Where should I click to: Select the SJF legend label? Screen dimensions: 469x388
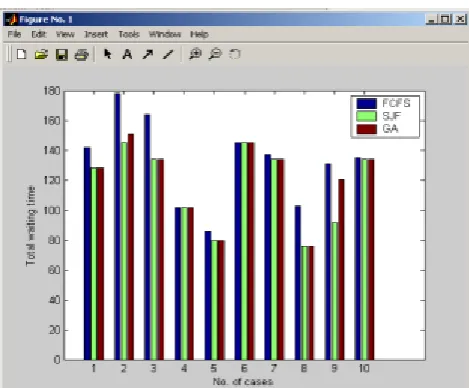(391, 116)
